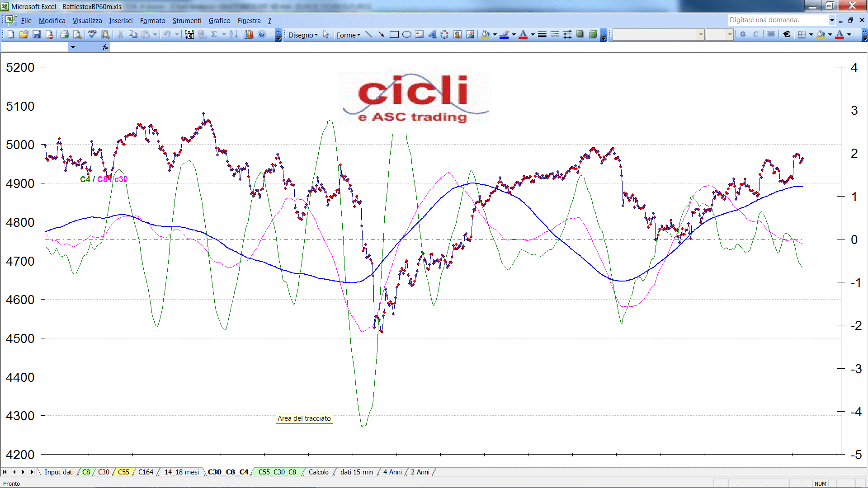Image resolution: width=868 pixels, height=488 pixels.
Task: Open a file with folder icon
Action: 24,35
